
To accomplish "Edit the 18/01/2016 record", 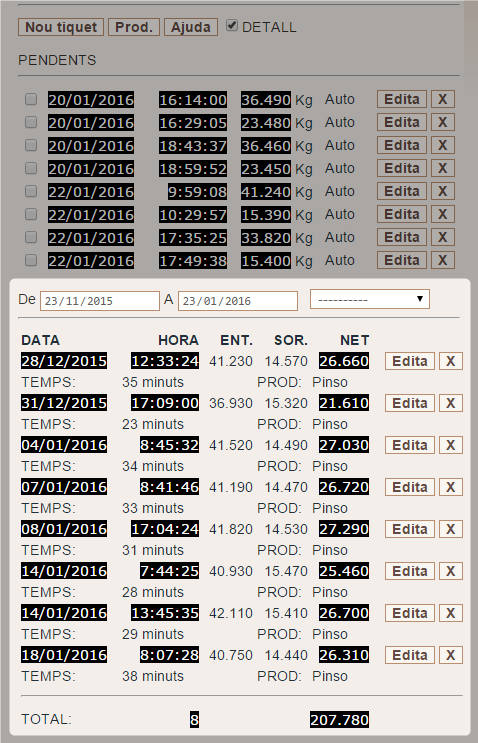I will pos(410,655).
